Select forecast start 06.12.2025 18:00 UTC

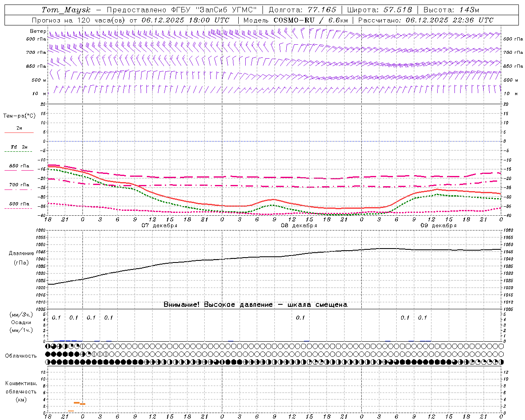point(185,20)
